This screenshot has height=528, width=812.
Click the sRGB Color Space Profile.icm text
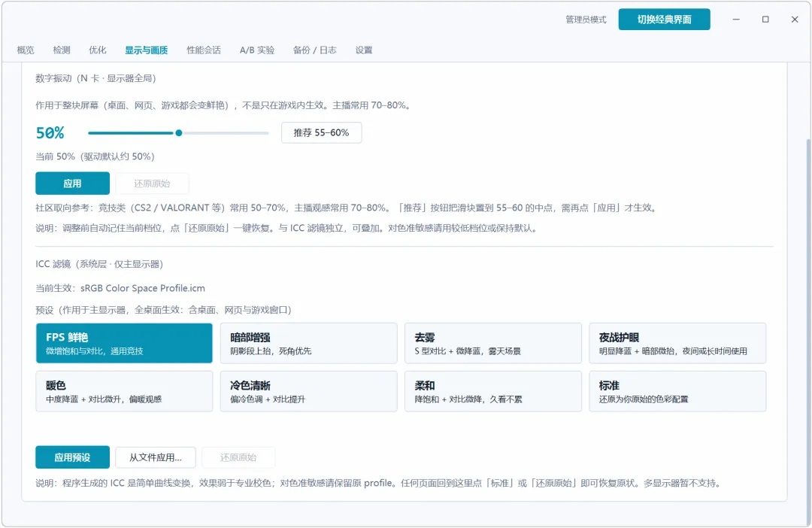[x=142, y=288]
